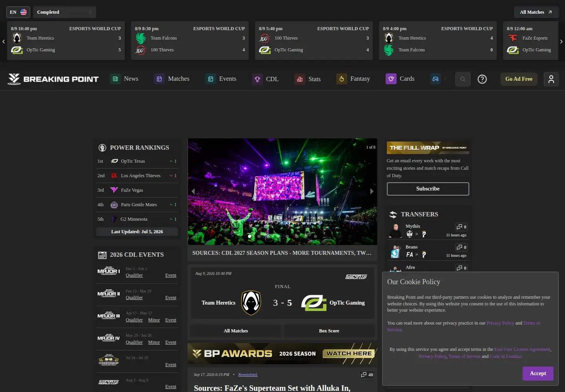Click the 40 comments icon on FaZe article
Viewport: 565px width, 392px height.
[367, 375]
